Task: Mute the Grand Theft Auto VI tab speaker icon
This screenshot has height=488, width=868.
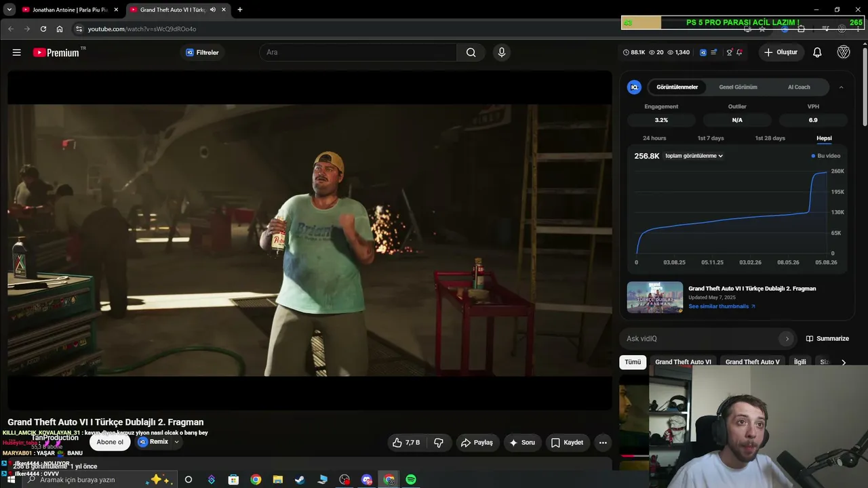Action: point(213,9)
